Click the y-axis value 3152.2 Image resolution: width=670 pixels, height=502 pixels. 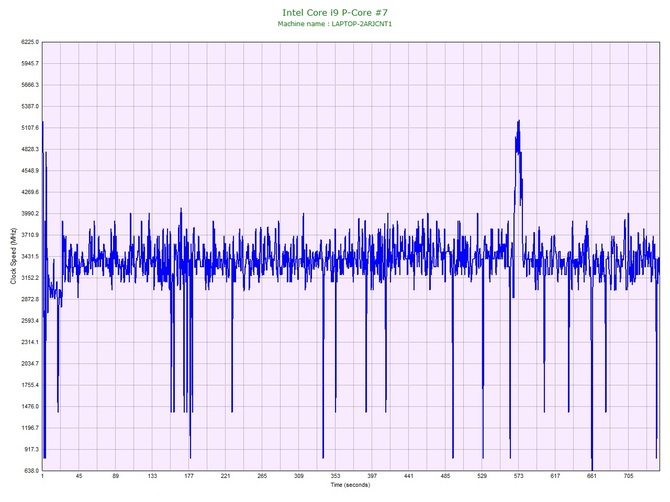[x=30, y=278]
